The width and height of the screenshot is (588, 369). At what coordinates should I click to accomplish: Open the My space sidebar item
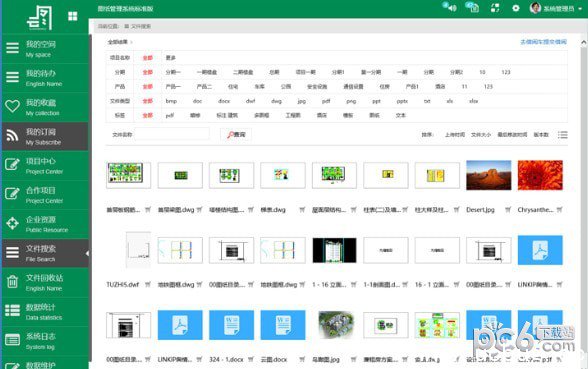click(45, 49)
